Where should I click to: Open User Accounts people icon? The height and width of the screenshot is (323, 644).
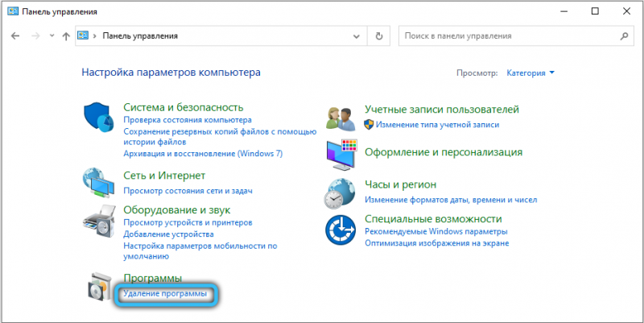[x=341, y=118]
